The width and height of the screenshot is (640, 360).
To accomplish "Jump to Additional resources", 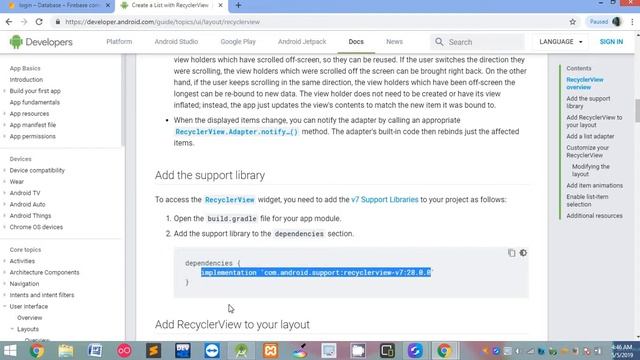I will click(594, 216).
